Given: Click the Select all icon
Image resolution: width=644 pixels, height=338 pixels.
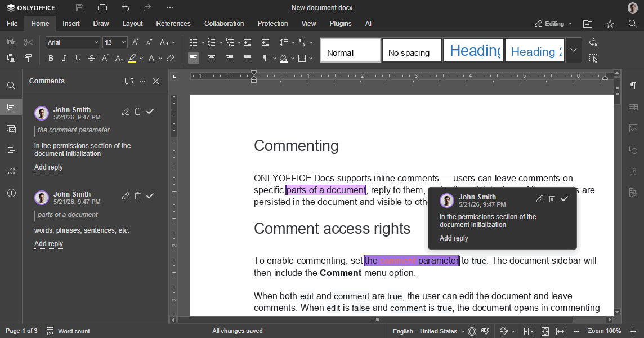Looking at the screenshot, I should 593,59.
